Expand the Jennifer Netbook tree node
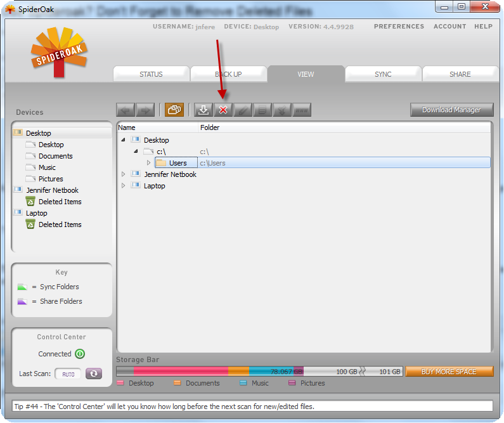Viewport: 504px width, 423px height. pyautogui.click(x=123, y=174)
